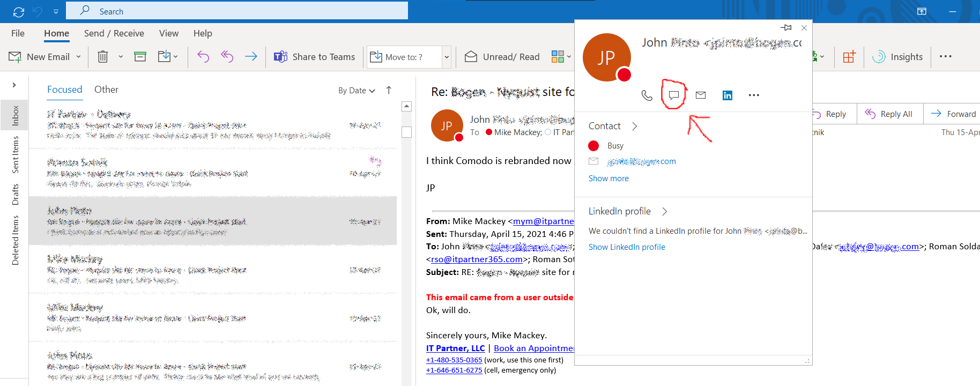Click Share to Teams
The width and height of the screenshot is (980, 386).
(315, 57)
